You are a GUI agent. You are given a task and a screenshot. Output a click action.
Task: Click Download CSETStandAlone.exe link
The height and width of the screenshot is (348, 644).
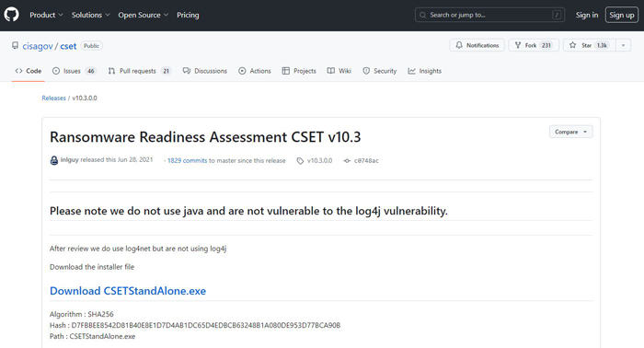[x=128, y=291]
